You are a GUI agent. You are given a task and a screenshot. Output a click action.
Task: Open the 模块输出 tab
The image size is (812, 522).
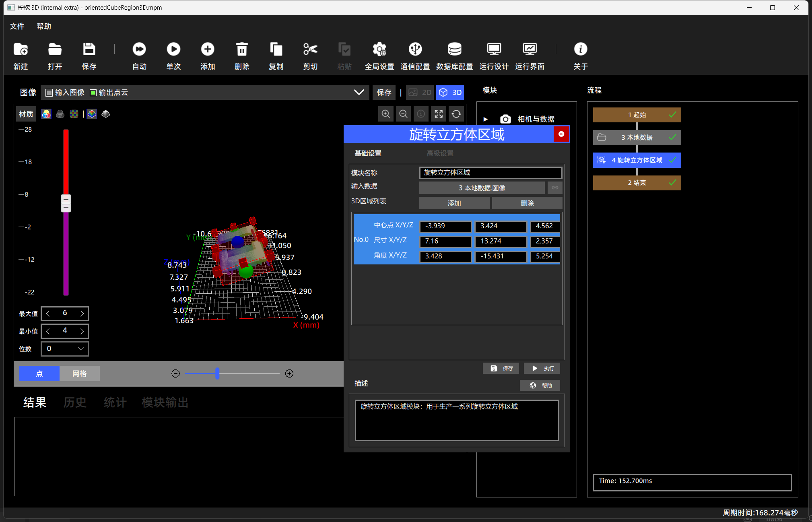tap(165, 402)
